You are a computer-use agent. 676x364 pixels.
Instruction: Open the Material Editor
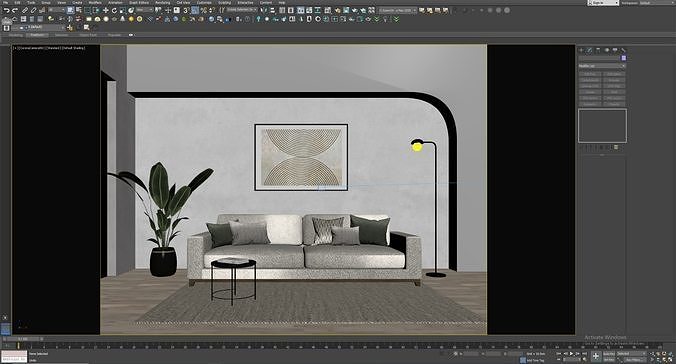coord(328,10)
